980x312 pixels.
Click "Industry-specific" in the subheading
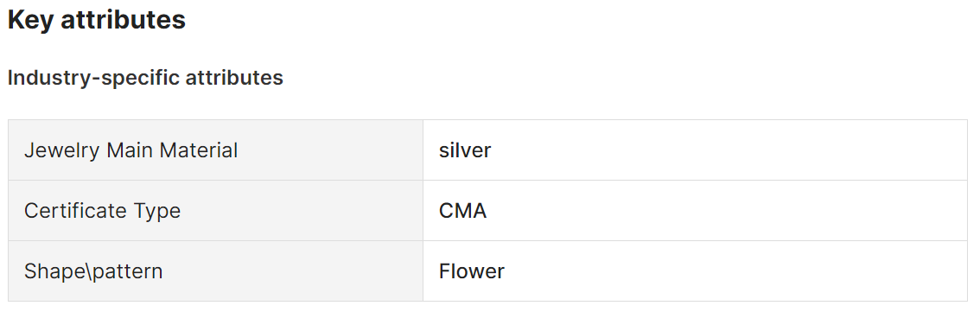[x=93, y=78]
